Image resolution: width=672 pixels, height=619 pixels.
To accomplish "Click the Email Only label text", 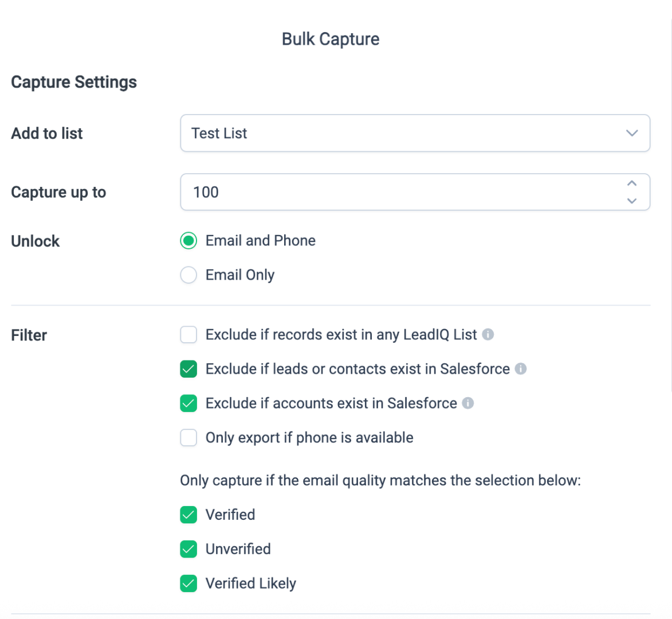I will point(240,275).
